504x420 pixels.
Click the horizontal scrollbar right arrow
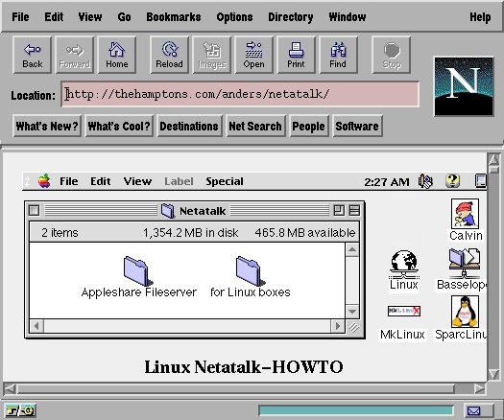480,389
